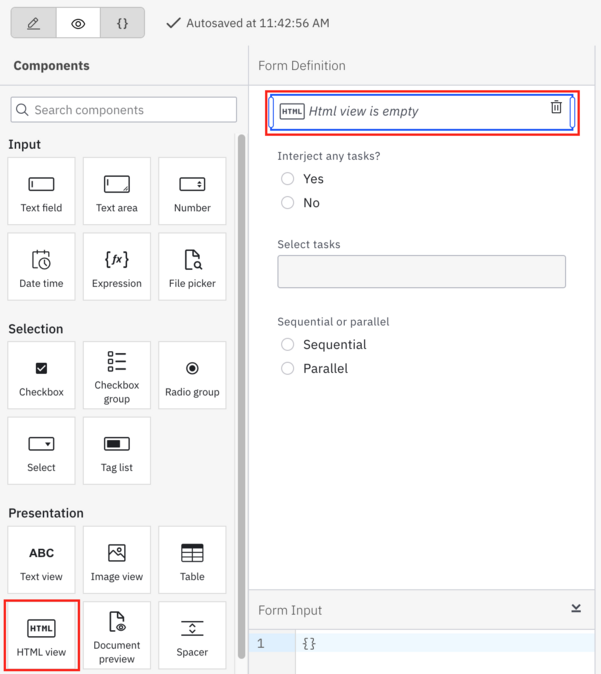
Task: Select the No radio option
Action: coord(288,202)
